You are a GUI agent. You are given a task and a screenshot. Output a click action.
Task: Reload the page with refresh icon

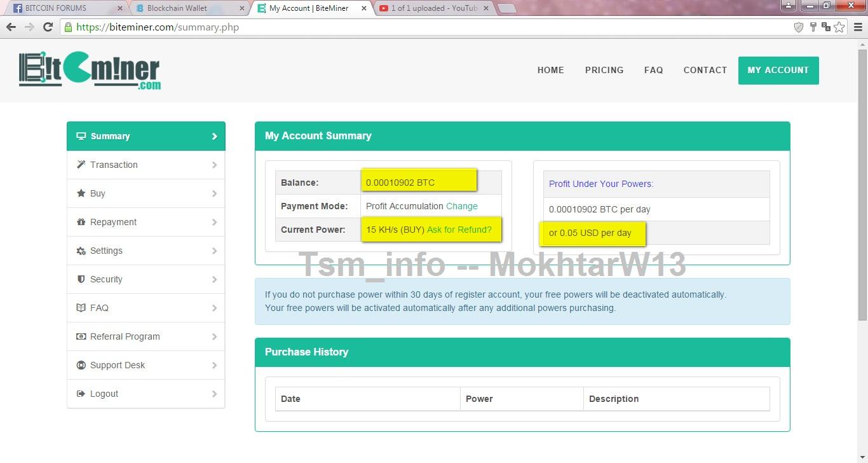(x=48, y=27)
